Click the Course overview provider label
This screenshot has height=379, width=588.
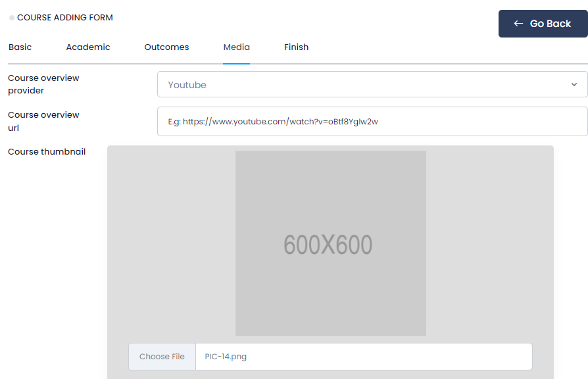tap(43, 84)
